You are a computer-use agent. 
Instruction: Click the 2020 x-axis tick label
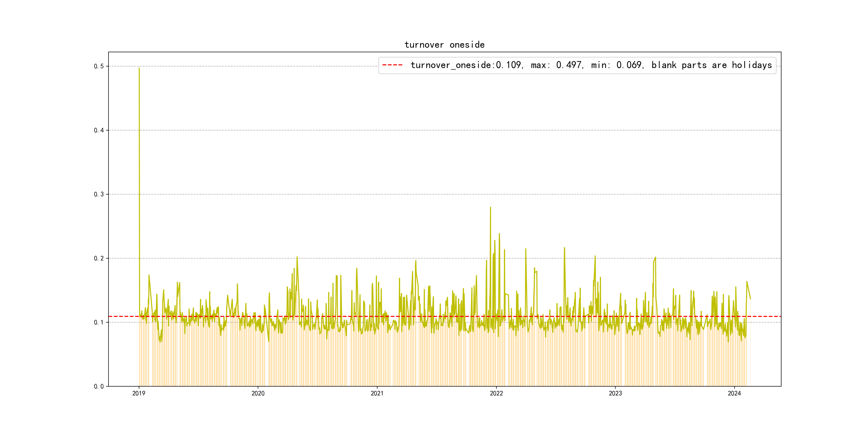258,393
